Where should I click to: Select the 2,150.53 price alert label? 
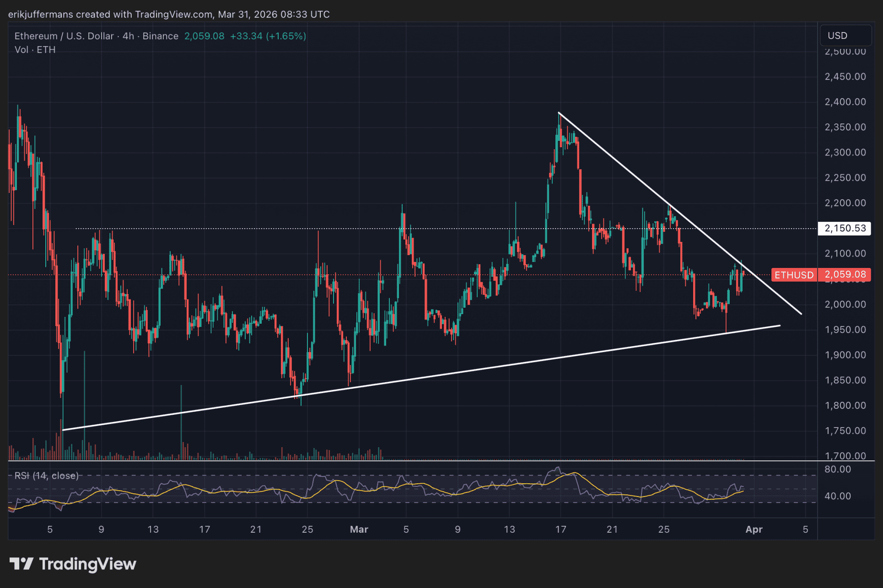[x=844, y=228]
